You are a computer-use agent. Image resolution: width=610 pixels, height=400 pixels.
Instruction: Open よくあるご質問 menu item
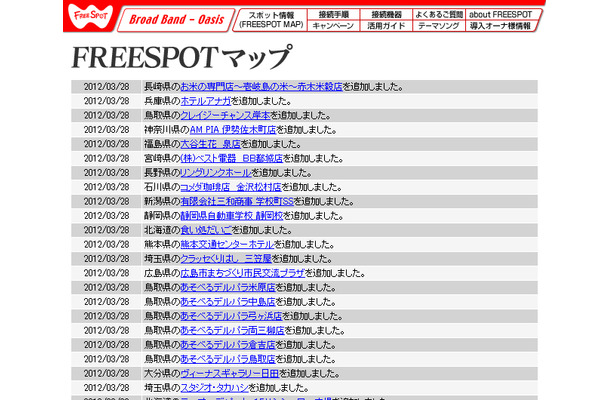pyautogui.click(x=438, y=14)
